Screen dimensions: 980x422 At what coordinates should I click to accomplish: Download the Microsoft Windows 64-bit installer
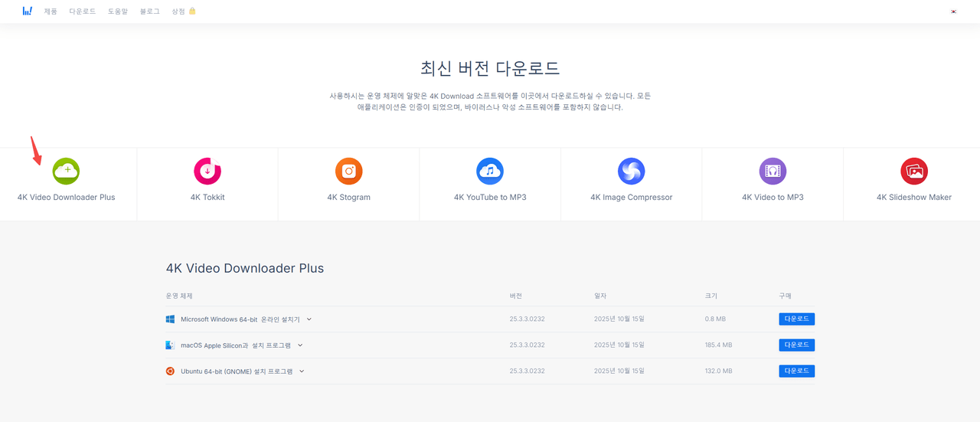pos(797,319)
